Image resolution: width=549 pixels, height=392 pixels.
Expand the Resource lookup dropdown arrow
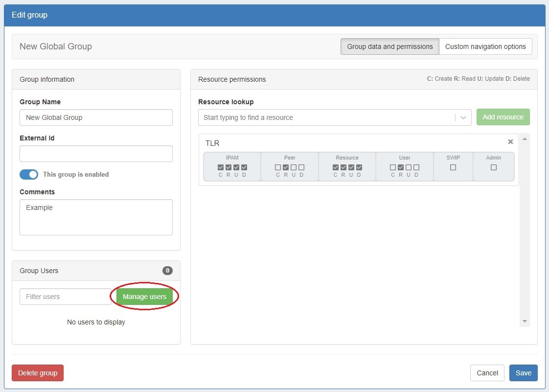click(x=463, y=118)
